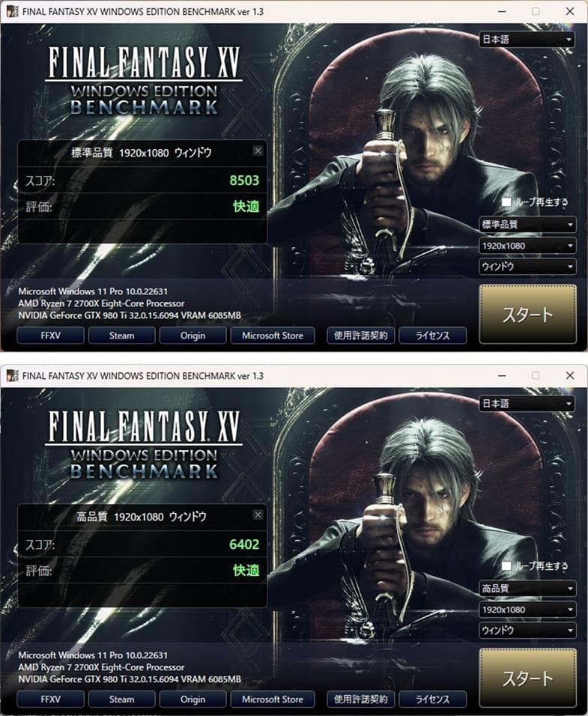Screen dimensions: 588x716
Task: Open ライセンス in the lower window
Action: [433, 700]
